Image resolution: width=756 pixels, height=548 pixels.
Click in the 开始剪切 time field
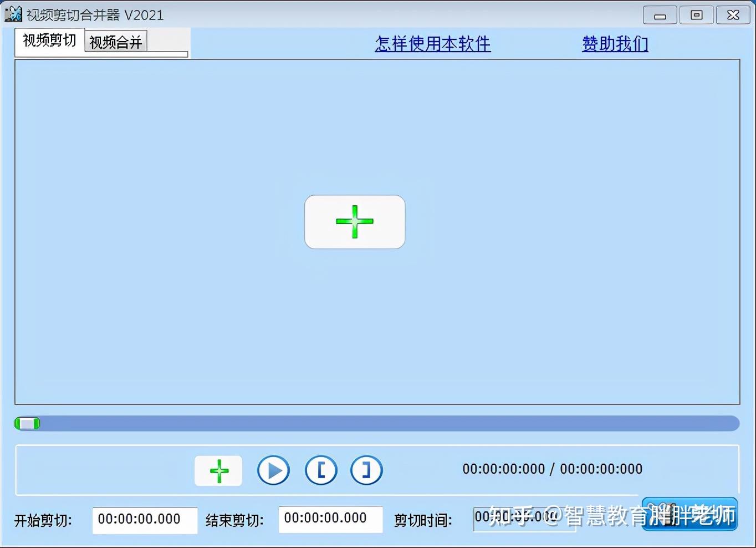pyautogui.click(x=145, y=520)
